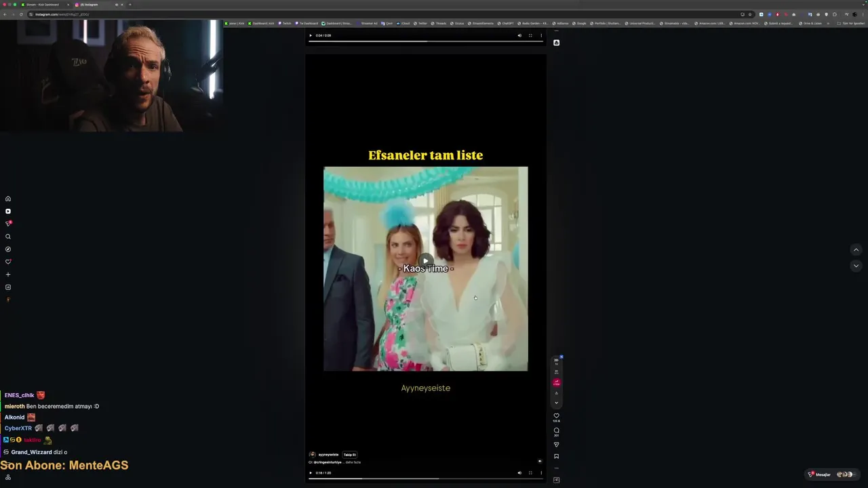This screenshot has height=488, width=868.
Task: Open the Google bookmark
Action: (x=579, y=23)
